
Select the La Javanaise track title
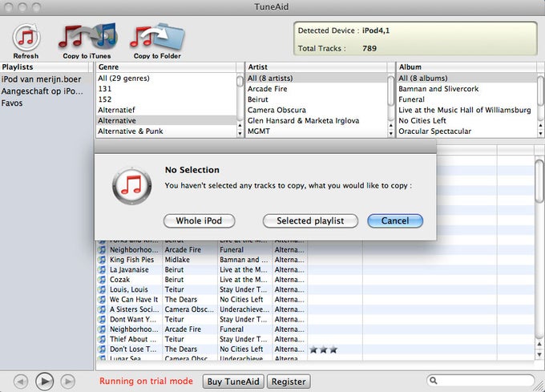pos(129,269)
